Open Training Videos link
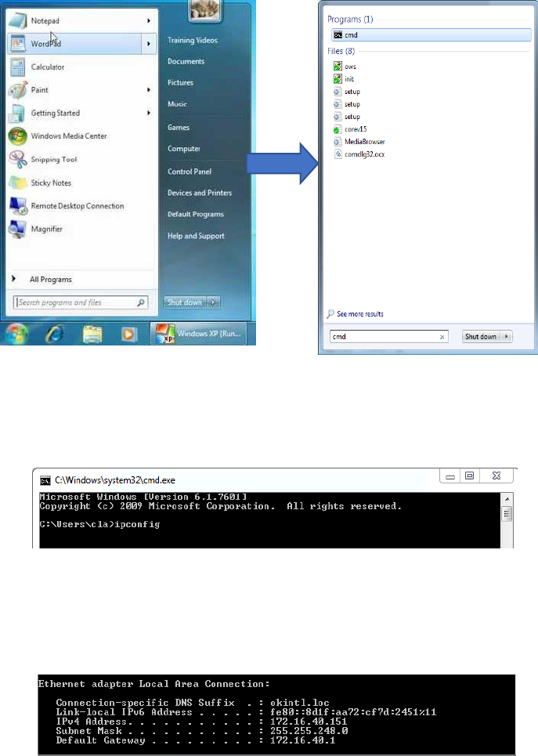This screenshot has width=538, height=756. click(x=193, y=40)
